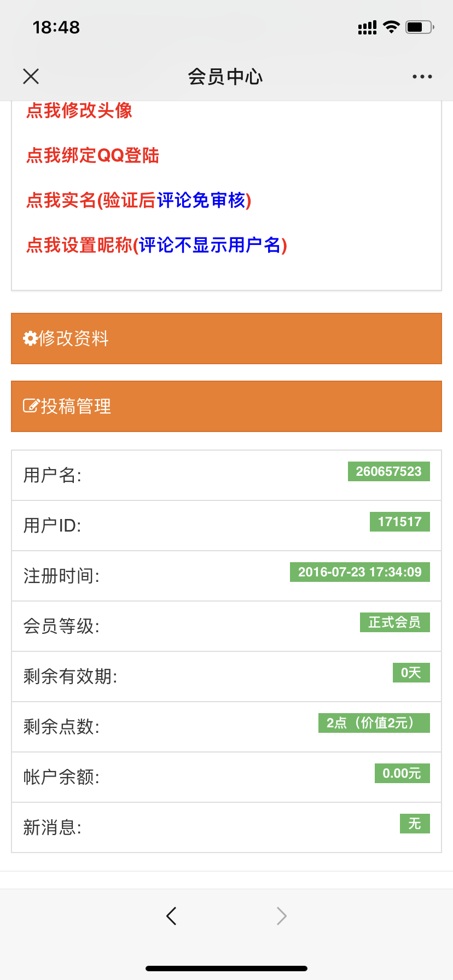Tap the 2点（价值2元）points badge

374,722
